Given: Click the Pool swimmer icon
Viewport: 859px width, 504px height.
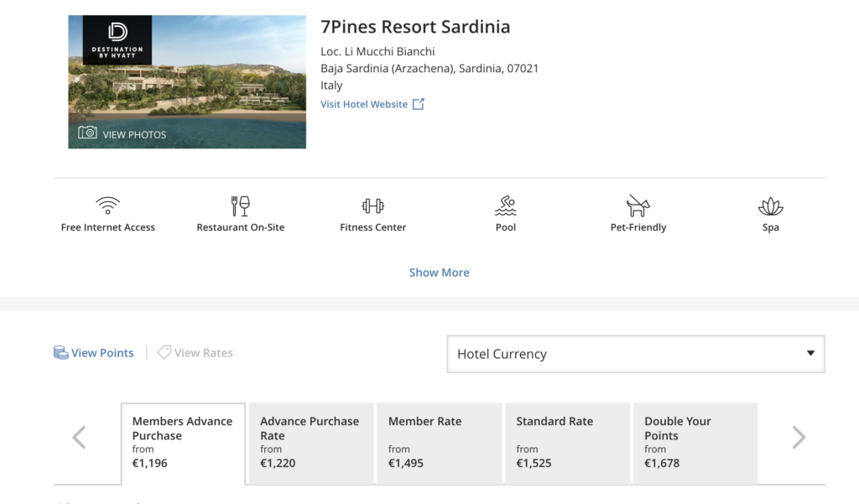Looking at the screenshot, I should [506, 205].
